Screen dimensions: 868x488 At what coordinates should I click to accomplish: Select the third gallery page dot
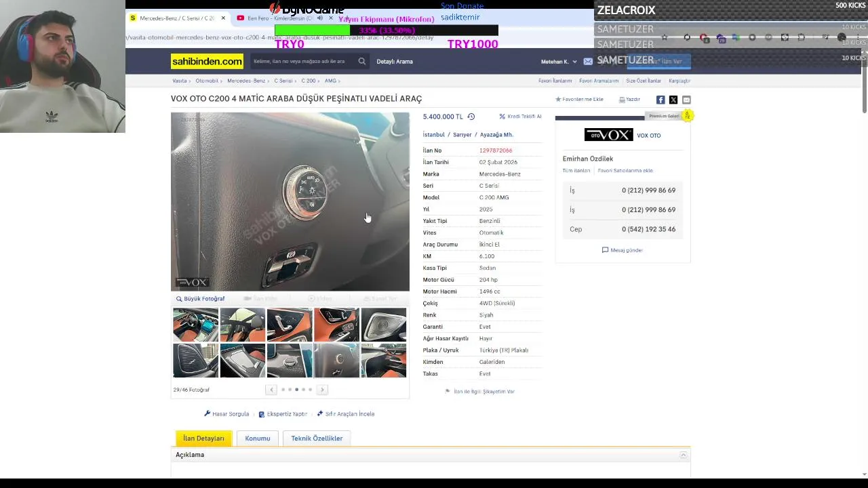click(296, 390)
